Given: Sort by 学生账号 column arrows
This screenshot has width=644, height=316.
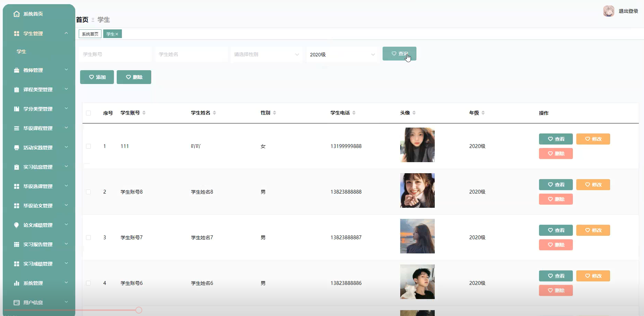Looking at the screenshot, I should [144, 113].
